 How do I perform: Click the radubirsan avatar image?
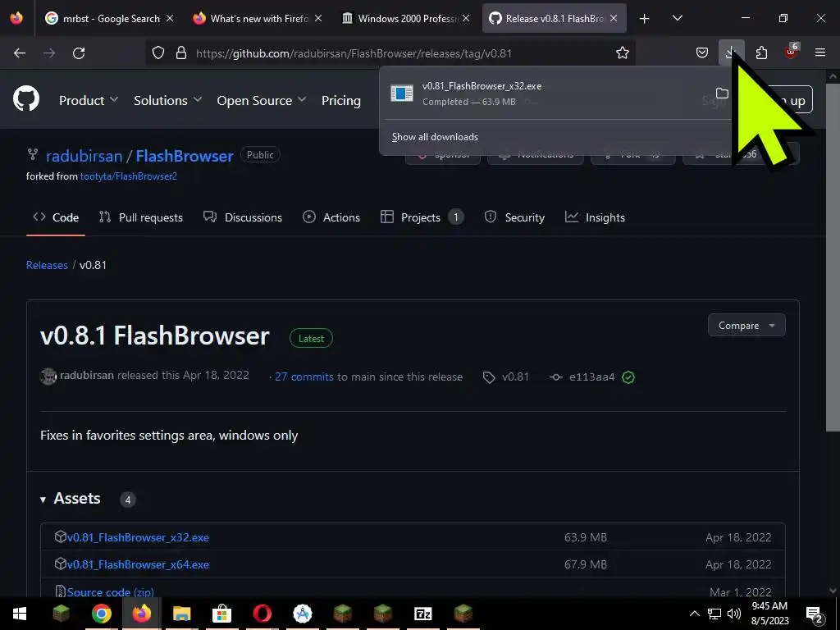click(x=48, y=377)
